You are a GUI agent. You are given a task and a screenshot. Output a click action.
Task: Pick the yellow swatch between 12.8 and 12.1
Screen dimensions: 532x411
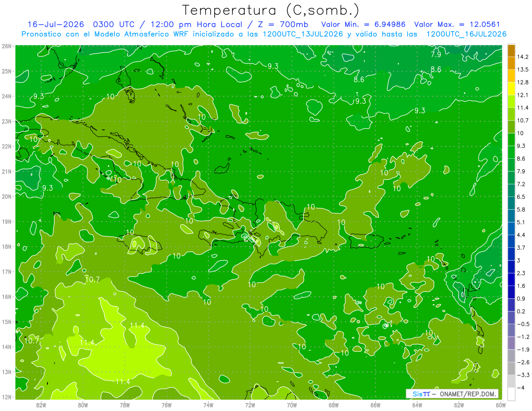pos(511,89)
